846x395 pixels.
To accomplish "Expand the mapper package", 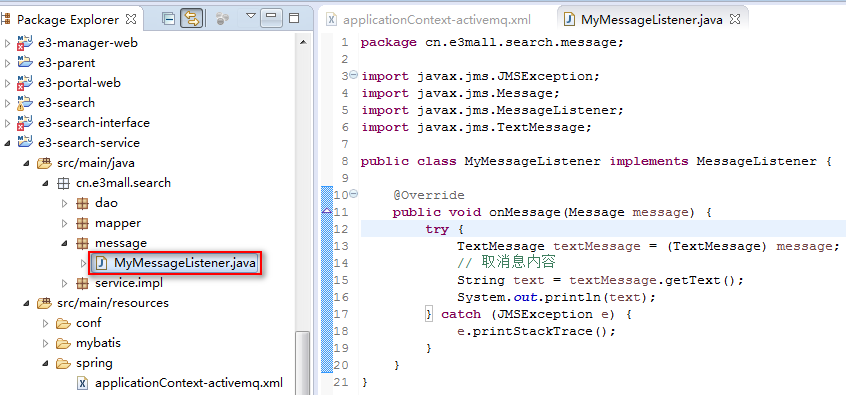I will [x=65, y=223].
